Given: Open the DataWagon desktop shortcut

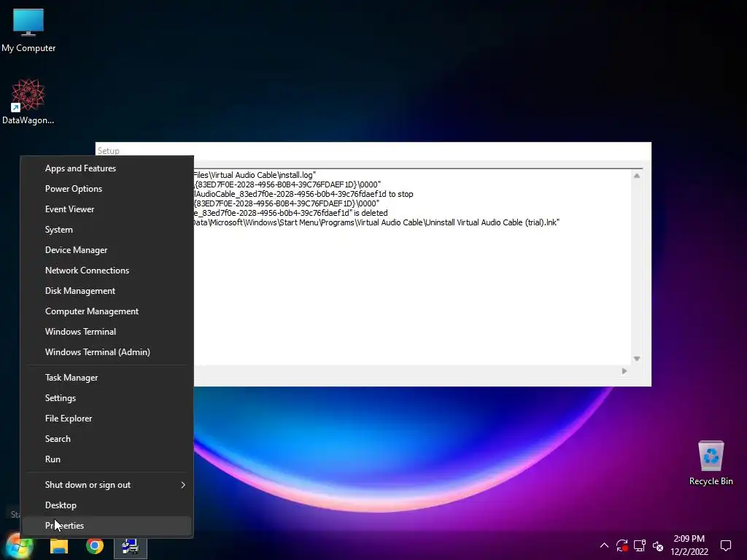Looking at the screenshot, I should click(x=28, y=102).
